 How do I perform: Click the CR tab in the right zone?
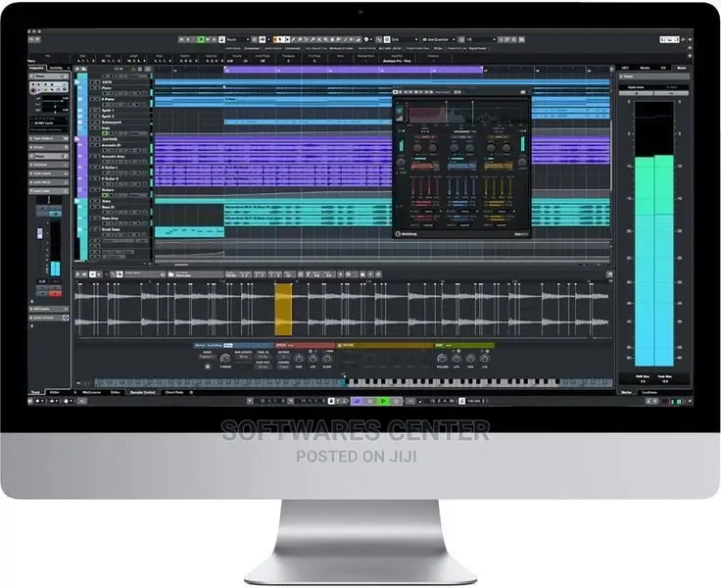click(663, 68)
